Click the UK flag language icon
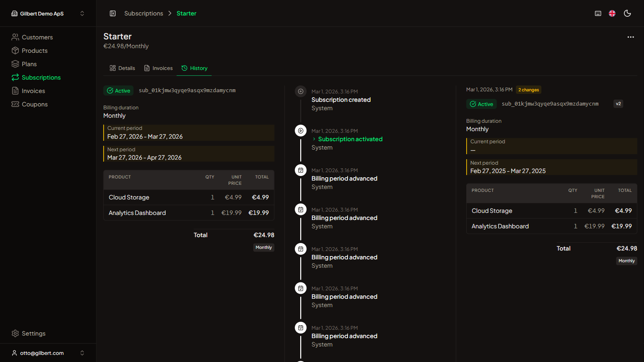 click(x=612, y=13)
